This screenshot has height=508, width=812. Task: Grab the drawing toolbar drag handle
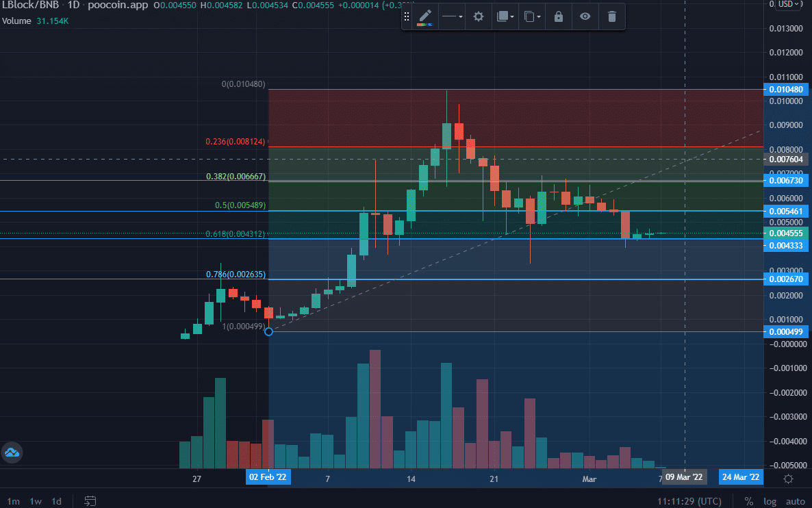point(407,16)
